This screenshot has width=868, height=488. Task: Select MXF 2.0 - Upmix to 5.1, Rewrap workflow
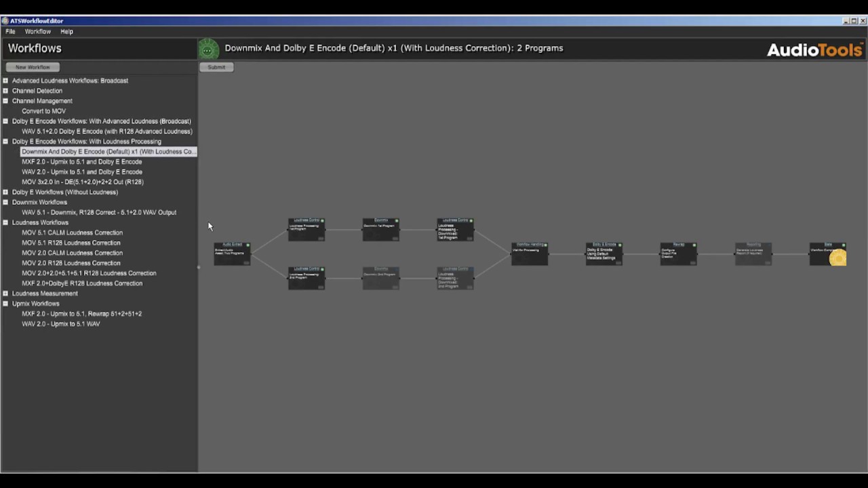coord(81,314)
